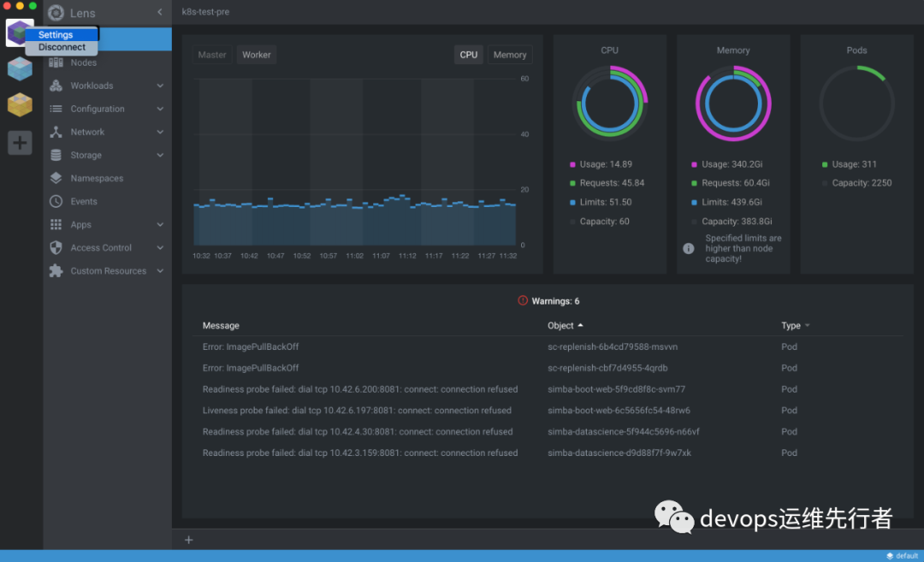This screenshot has width=924, height=562.
Task: Click the Configuration list icon
Action: (56, 109)
